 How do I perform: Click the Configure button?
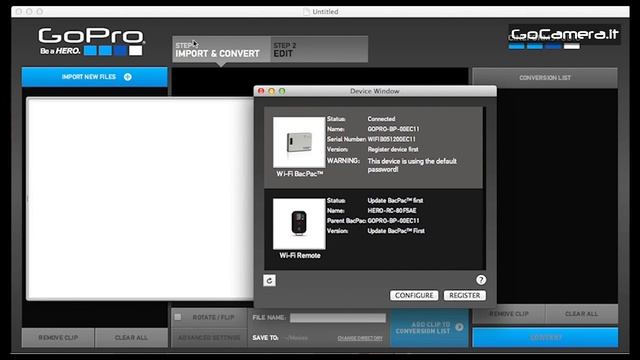pos(414,295)
